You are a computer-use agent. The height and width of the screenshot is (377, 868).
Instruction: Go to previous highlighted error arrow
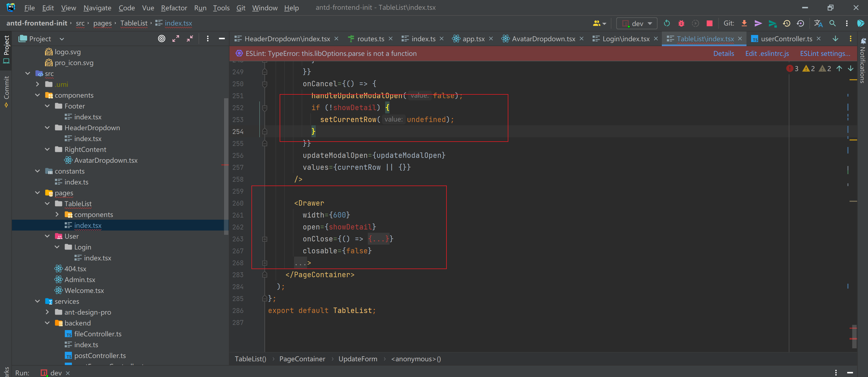(x=839, y=68)
